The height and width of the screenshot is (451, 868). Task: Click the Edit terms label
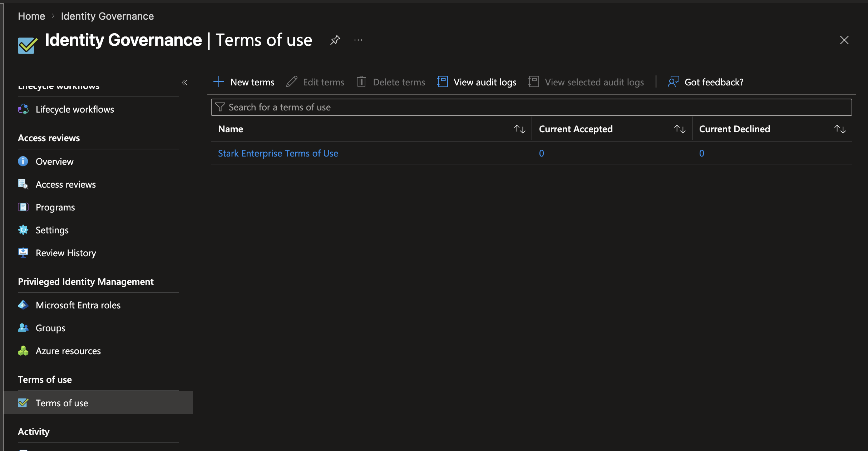point(324,82)
